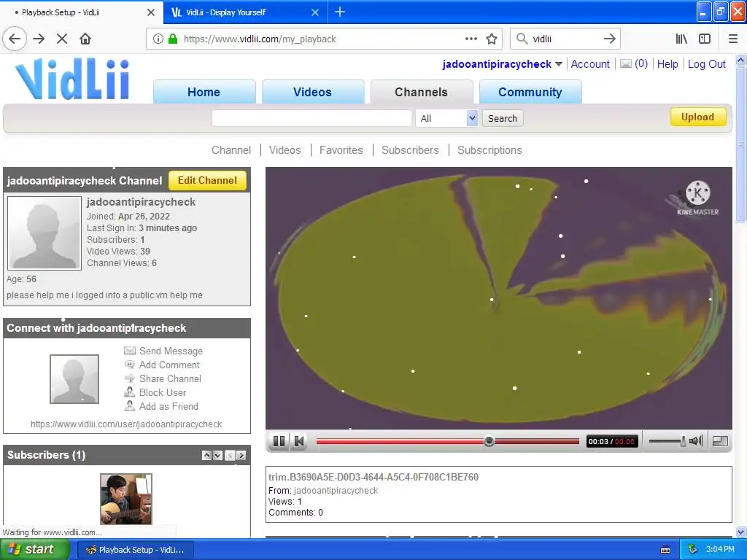Submit search with arrow in search bar
This screenshot has height=560, width=747.
click(609, 39)
